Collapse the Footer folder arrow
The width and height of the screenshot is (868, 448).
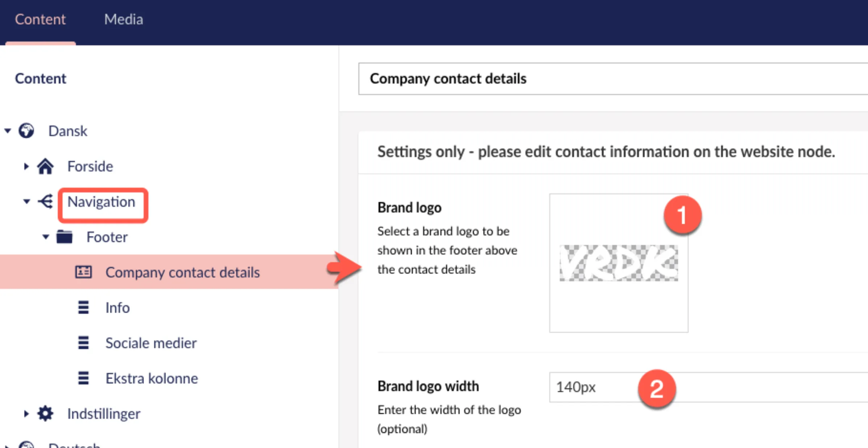coord(46,237)
